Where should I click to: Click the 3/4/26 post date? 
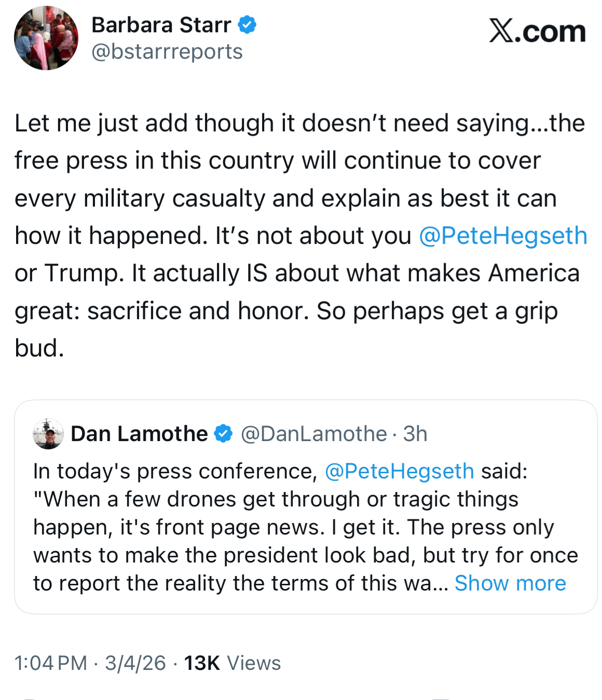coord(135,663)
